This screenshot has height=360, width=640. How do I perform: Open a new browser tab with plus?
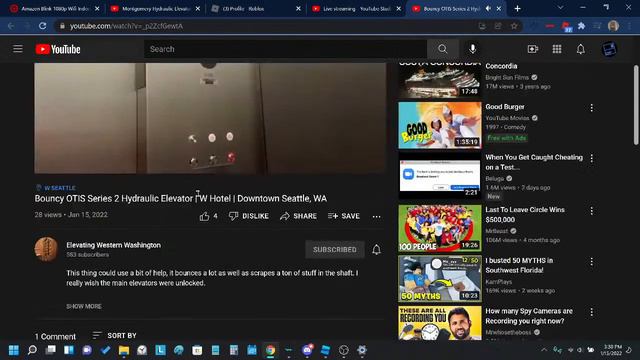pyautogui.click(x=518, y=9)
